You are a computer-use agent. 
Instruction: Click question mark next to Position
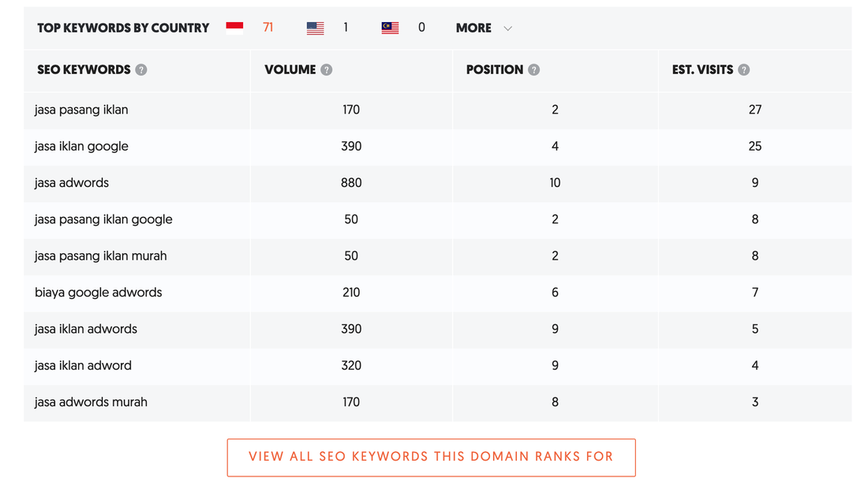tap(534, 69)
